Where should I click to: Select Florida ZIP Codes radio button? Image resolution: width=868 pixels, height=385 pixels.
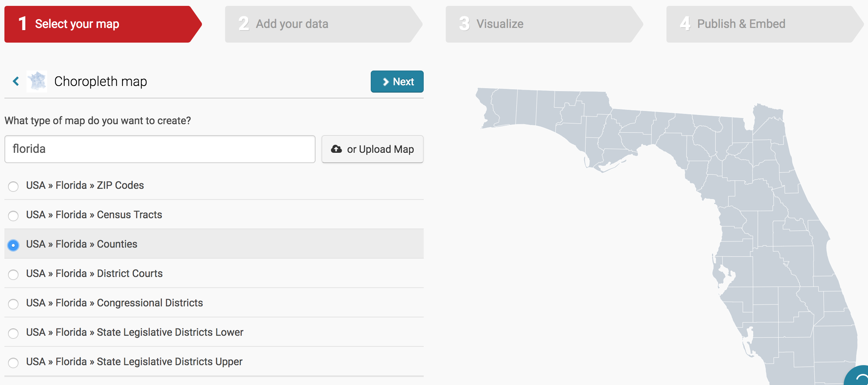pos(13,186)
